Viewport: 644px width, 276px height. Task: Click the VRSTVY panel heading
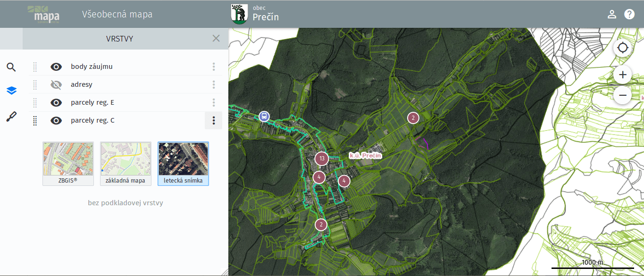[x=119, y=39]
